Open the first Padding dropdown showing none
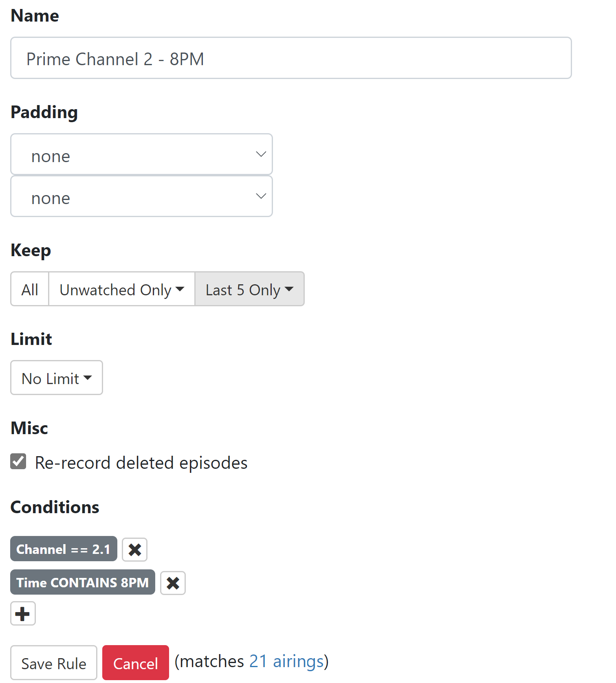Image resolution: width=616 pixels, height=683 pixels. (x=141, y=155)
